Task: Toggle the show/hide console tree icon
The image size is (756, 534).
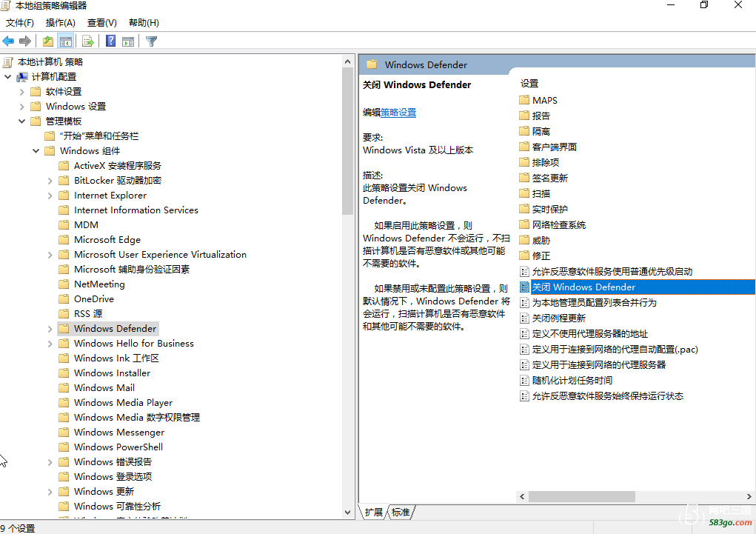Action: 66,41
